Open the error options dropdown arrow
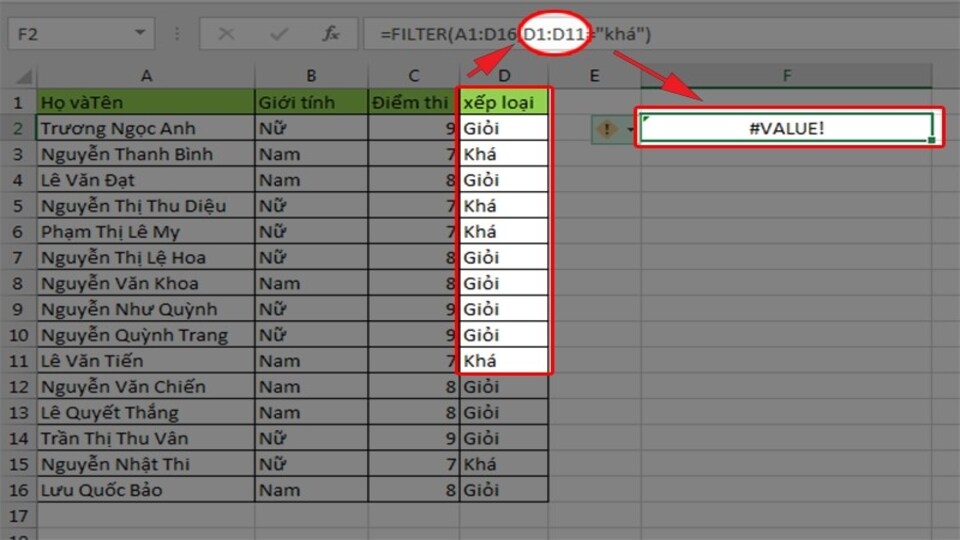The image size is (960, 540). point(629,129)
